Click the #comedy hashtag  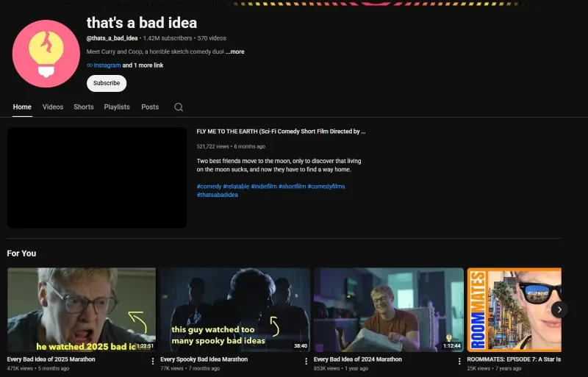click(x=209, y=187)
